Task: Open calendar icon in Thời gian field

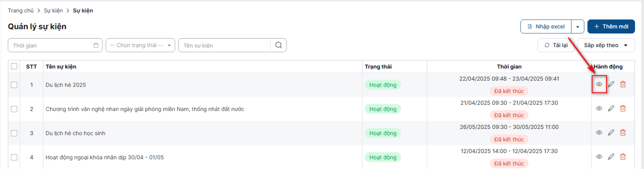Action: point(96,45)
